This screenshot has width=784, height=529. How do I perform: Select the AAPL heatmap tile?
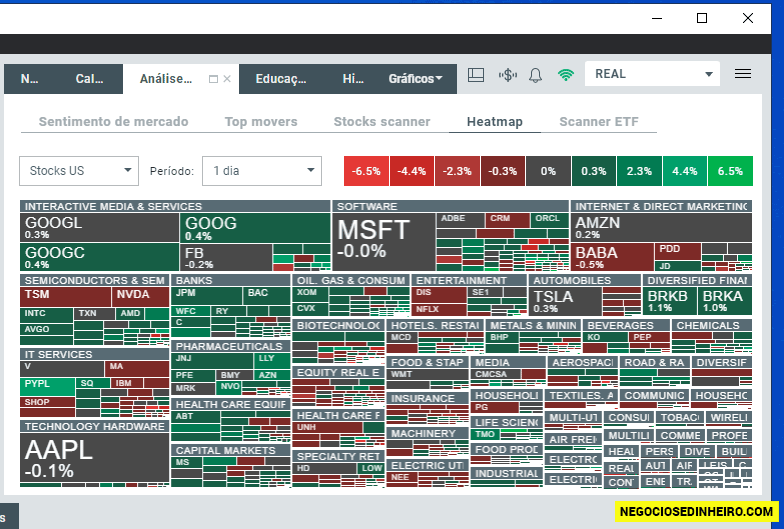coord(94,458)
